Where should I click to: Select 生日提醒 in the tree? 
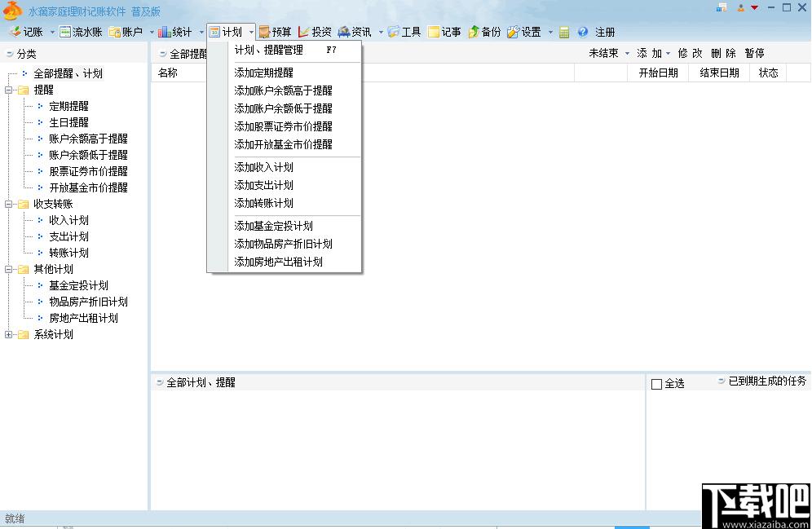click(68, 123)
